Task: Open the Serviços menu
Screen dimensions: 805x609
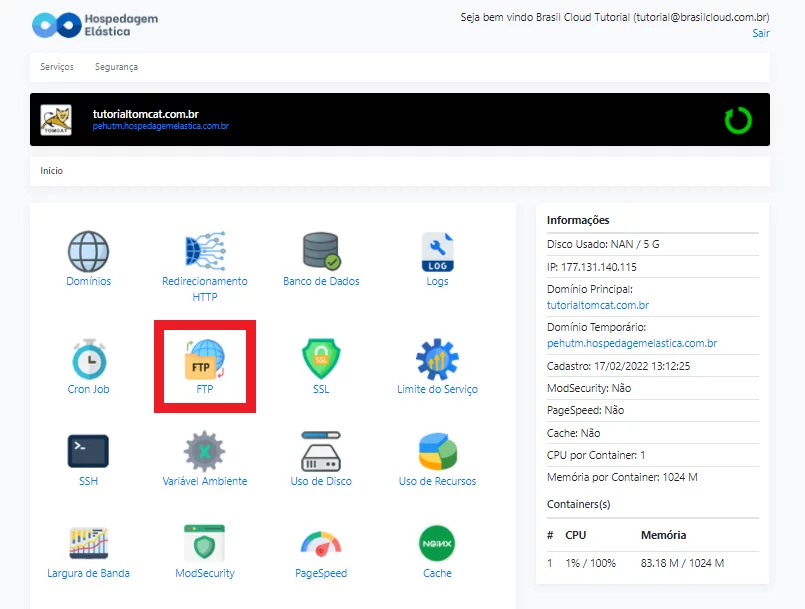Action: [57, 67]
